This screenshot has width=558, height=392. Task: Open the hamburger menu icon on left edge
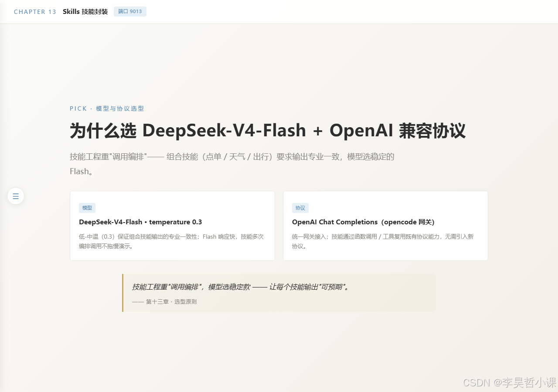point(16,196)
